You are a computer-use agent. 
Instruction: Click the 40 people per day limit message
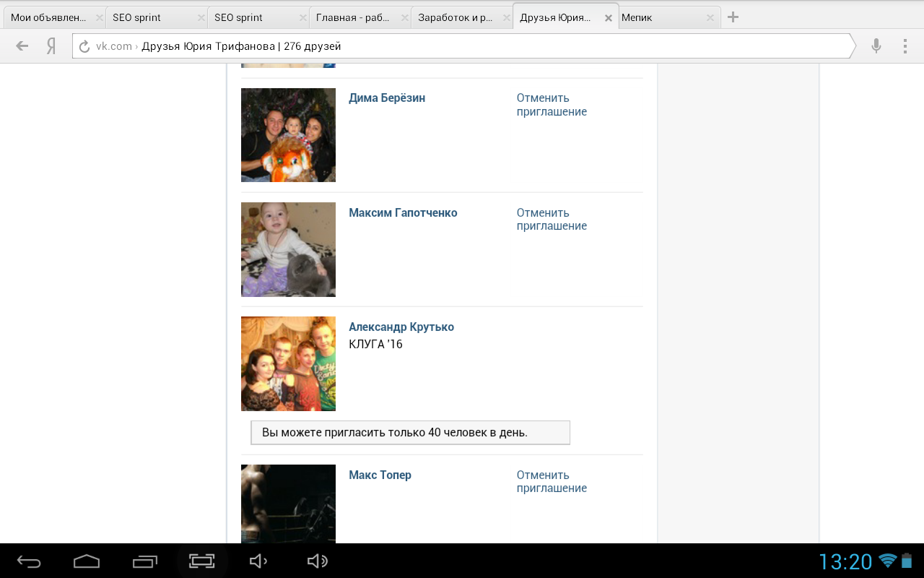tap(410, 433)
